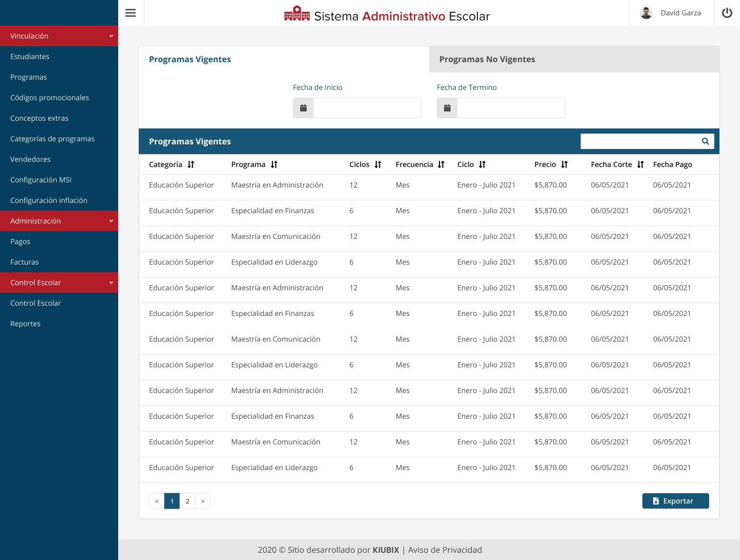This screenshot has width=740, height=560.
Task: Open Facturas in the sidebar
Action: click(25, 262)
